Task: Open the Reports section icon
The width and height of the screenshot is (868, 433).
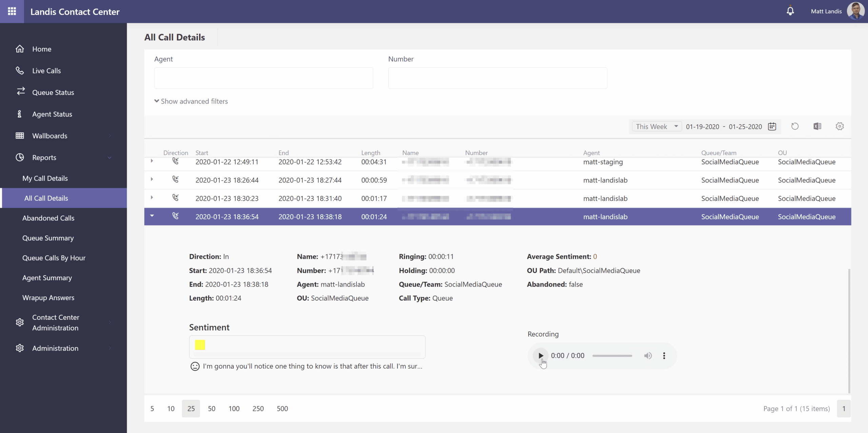Action: (20, 157)
